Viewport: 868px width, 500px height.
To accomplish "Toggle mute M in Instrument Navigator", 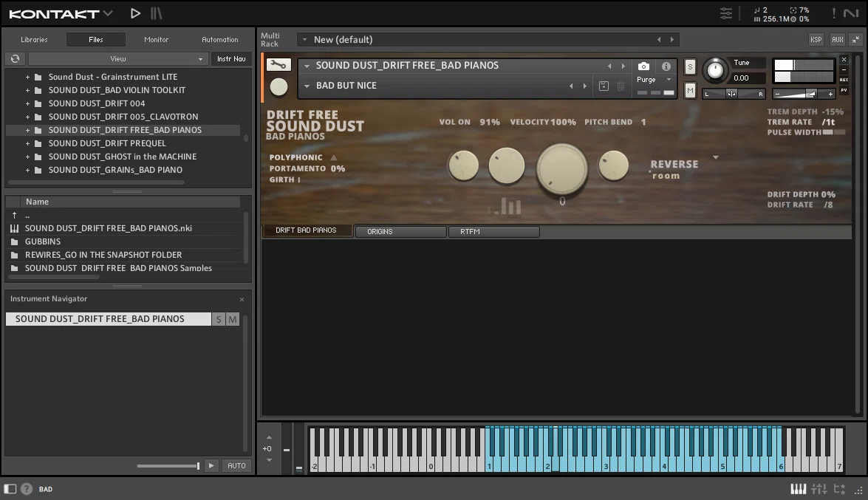I will coord(233,319).
